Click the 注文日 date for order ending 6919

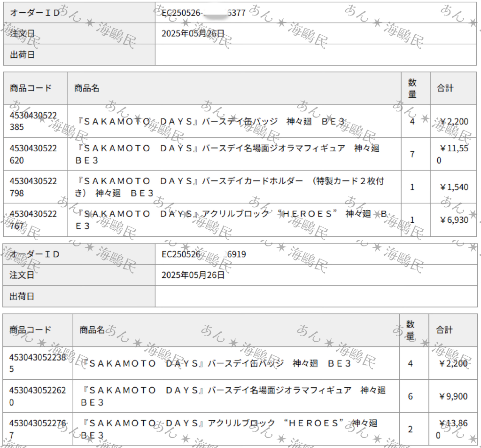[x=193, y=275]
